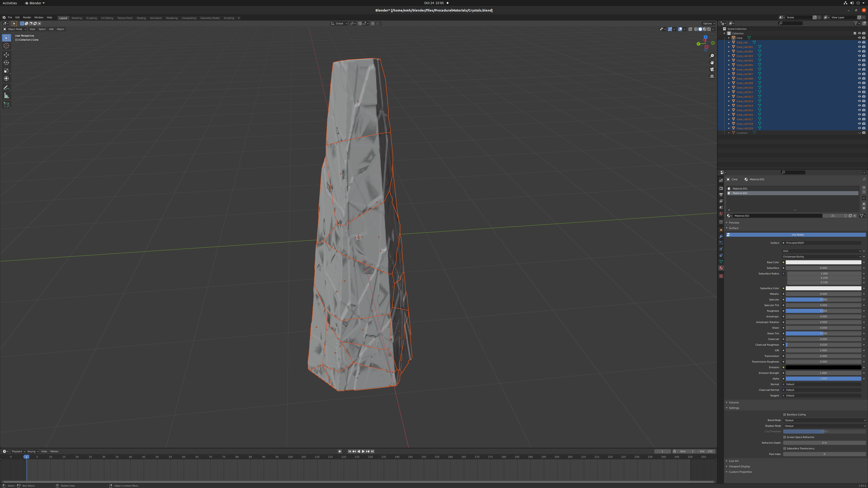Enable Subsurface Translucency checkbox

(x=784, y=449)
